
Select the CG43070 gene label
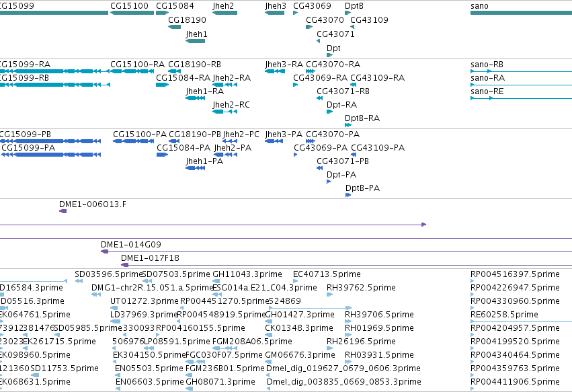325,20
